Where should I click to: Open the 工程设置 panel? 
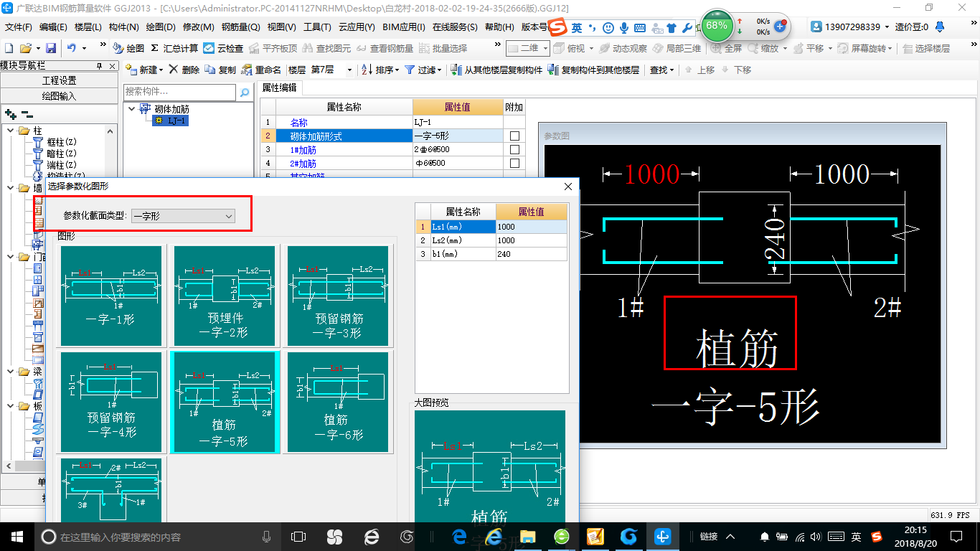59,80
